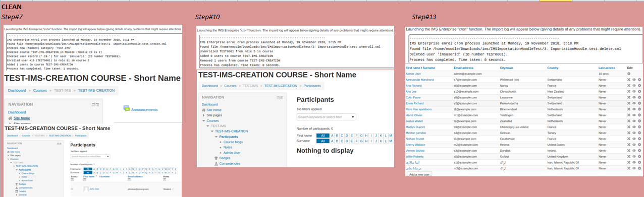Open Admin User in Step#10 navigation tree
This screenshot has height=197, width=644.
point(232,152)
